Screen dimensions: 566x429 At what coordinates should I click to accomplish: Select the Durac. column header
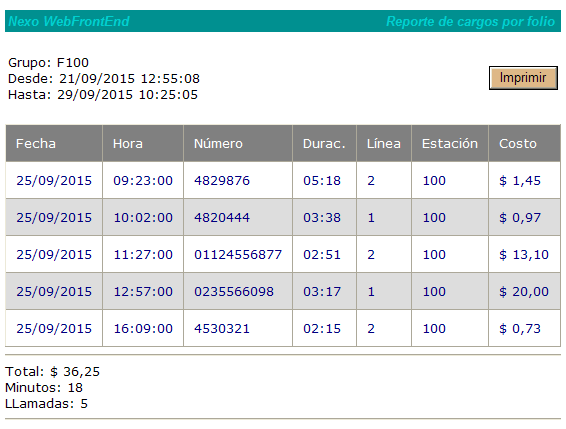pyautogui.click(x=325, y=143)
